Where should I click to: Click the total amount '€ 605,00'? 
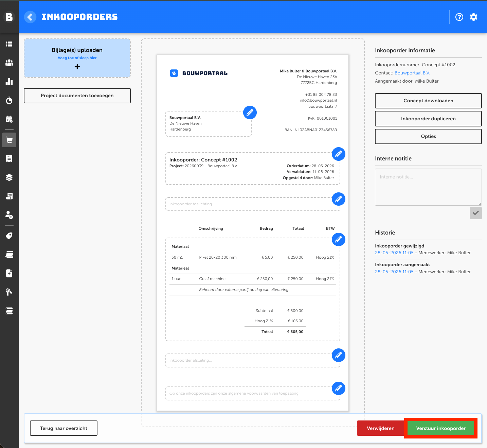295,332
